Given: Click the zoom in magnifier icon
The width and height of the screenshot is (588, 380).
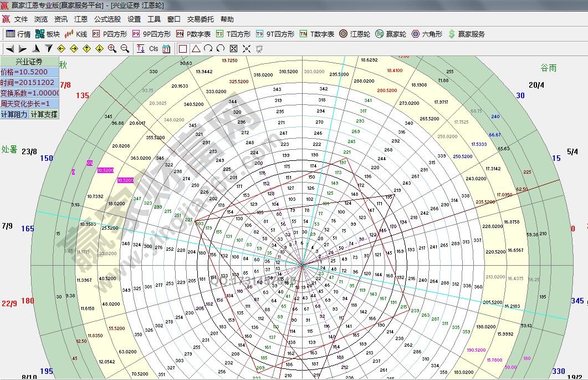Looking at the screenshot, I should 112,49.
